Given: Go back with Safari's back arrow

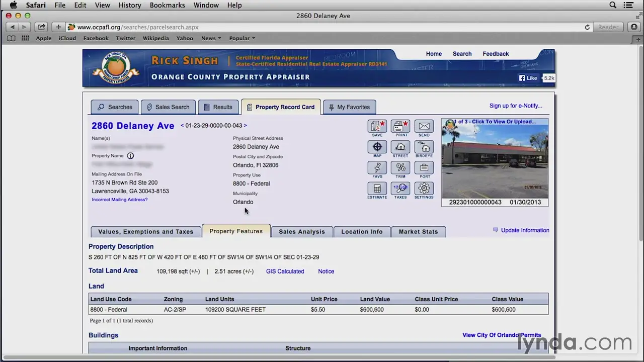Looking at the screenshot, I should pos(12,27).
